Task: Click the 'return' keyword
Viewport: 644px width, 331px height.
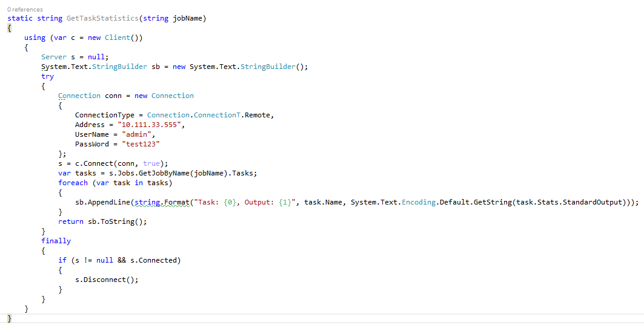Action: click(71, 221)
